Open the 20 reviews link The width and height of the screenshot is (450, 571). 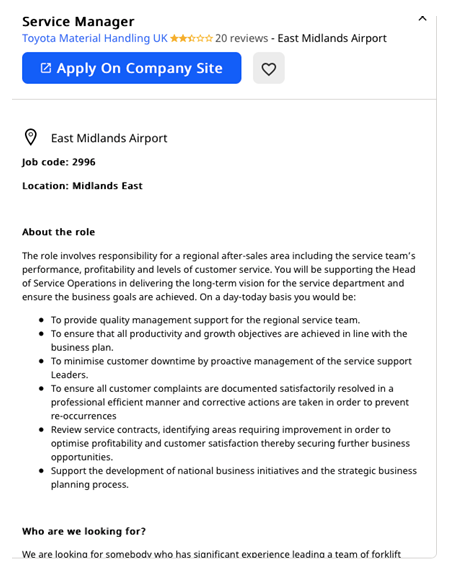point(241,38)
